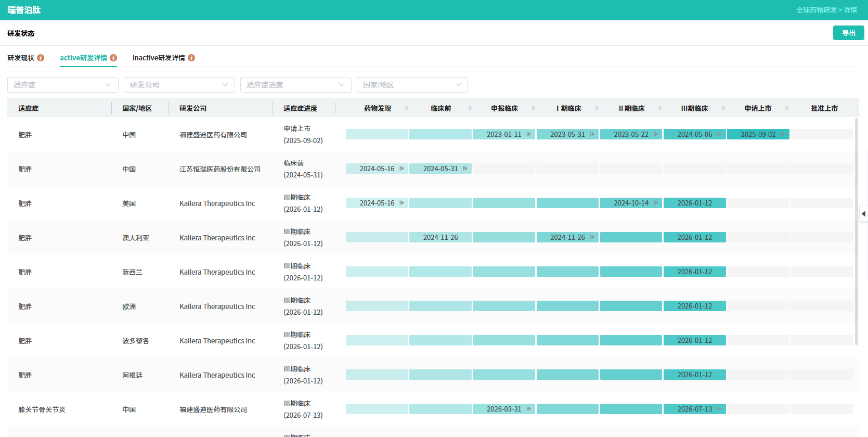Image resolution: width=868 pixels, height=437 pixels.
Task: Expand the collapsed side panel arrow
Action: [x=864, y=214]
